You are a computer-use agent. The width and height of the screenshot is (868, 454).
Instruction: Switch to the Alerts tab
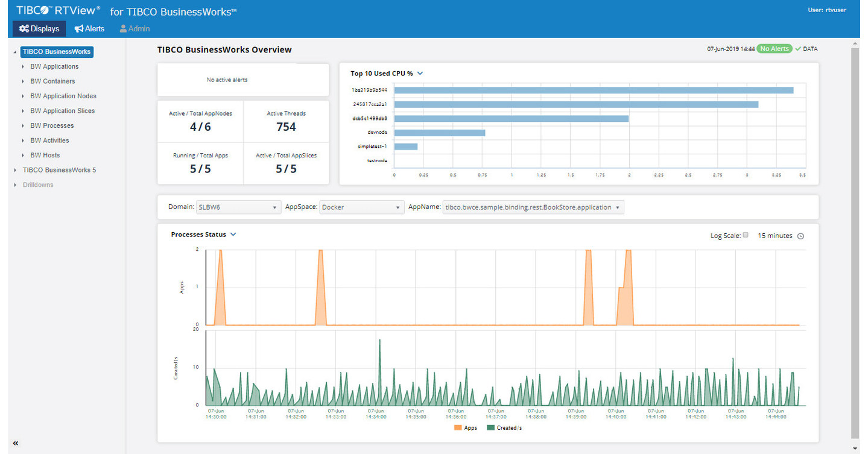click(x=89, y=29)
